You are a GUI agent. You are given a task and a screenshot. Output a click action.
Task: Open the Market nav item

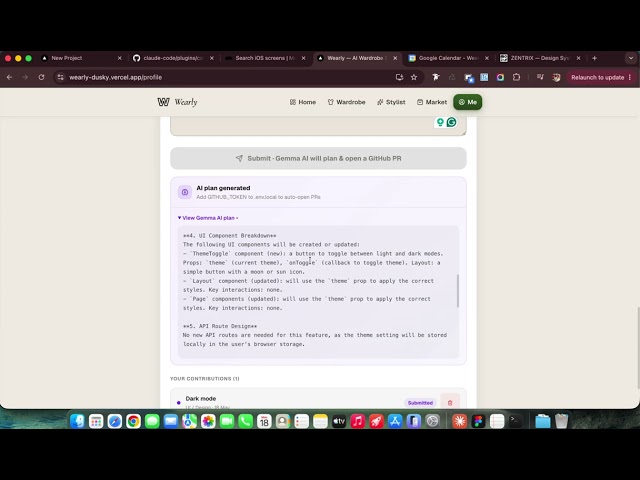[x=432, y=102]
